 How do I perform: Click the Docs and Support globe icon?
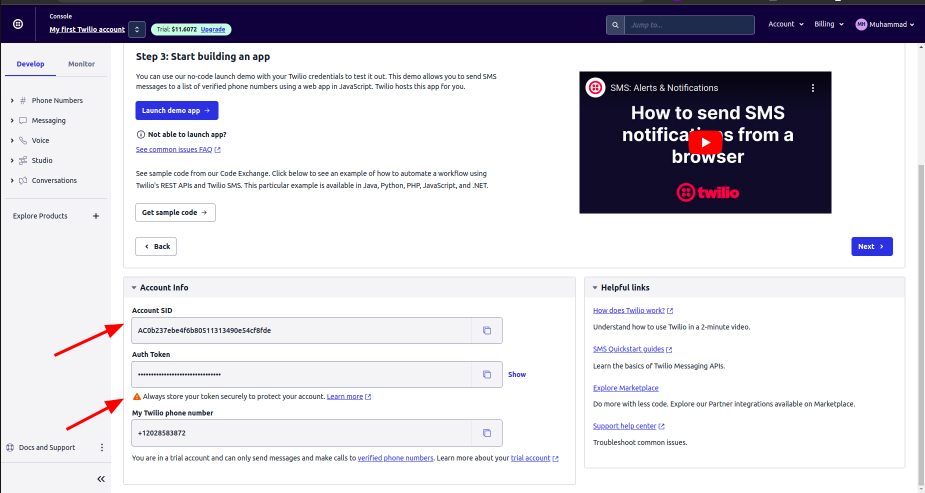tap(10, 448)
